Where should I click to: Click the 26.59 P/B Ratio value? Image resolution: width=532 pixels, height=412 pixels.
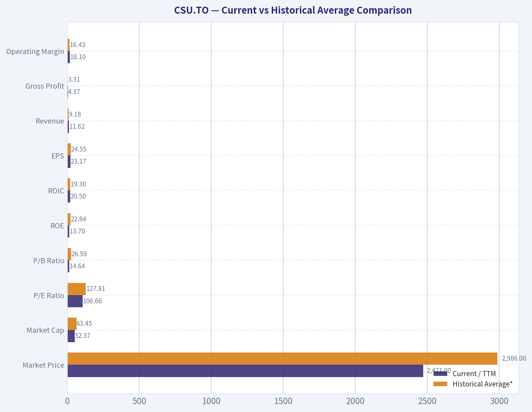click(x=79, y=254)
